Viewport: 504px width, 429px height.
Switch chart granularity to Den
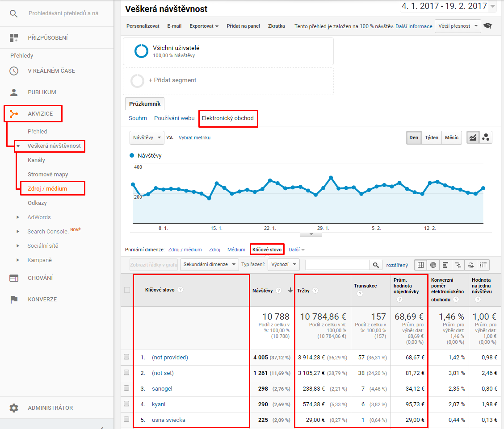coord(414,137)
